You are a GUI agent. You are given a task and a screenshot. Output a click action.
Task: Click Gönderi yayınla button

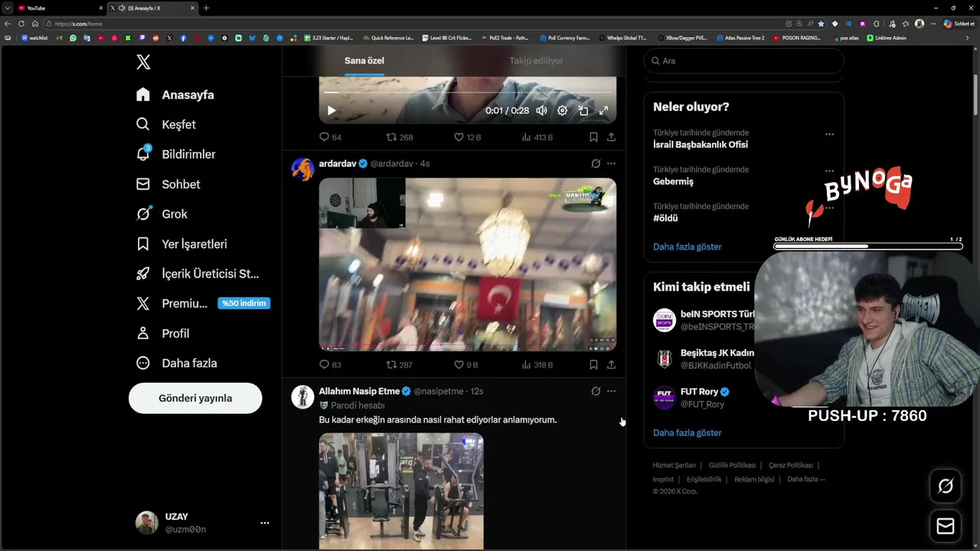[195, 398]
